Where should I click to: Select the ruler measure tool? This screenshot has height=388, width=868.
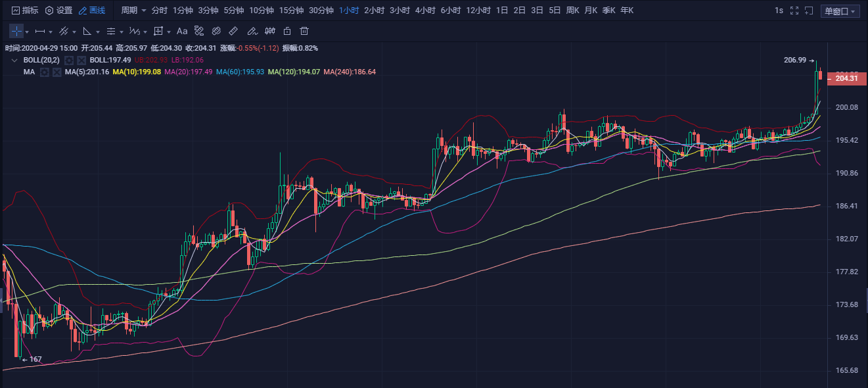(x=233, y=31)
